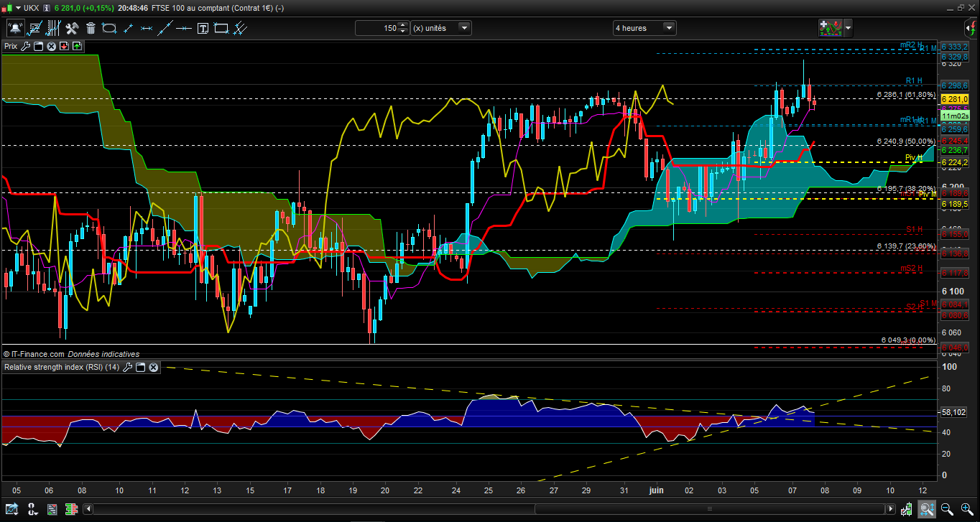980x522 pixels.
Task: Click the current price tag 6 281,0
Action: (954, 99)
